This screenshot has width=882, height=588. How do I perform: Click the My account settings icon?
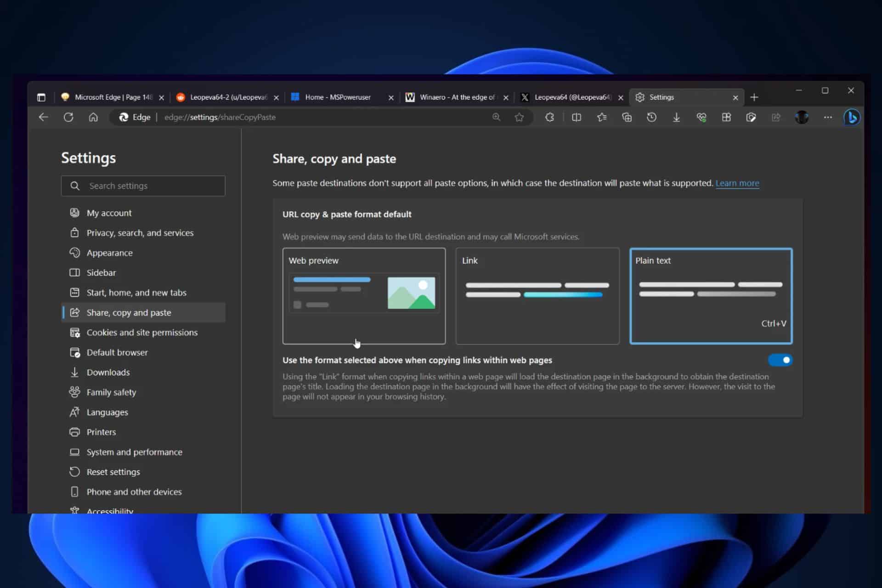[x=73, y=212]
